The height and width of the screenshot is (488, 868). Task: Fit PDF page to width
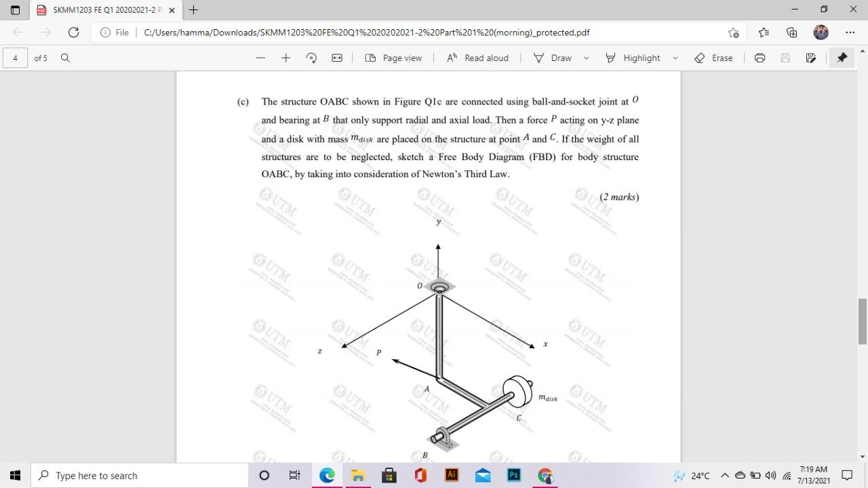pos(336,58)
